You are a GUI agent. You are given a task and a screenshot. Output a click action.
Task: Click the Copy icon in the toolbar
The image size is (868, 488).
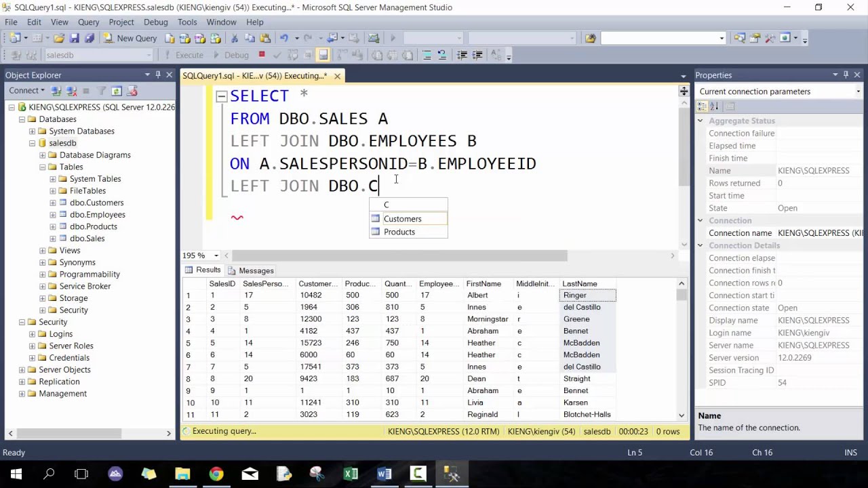(250, 39)
